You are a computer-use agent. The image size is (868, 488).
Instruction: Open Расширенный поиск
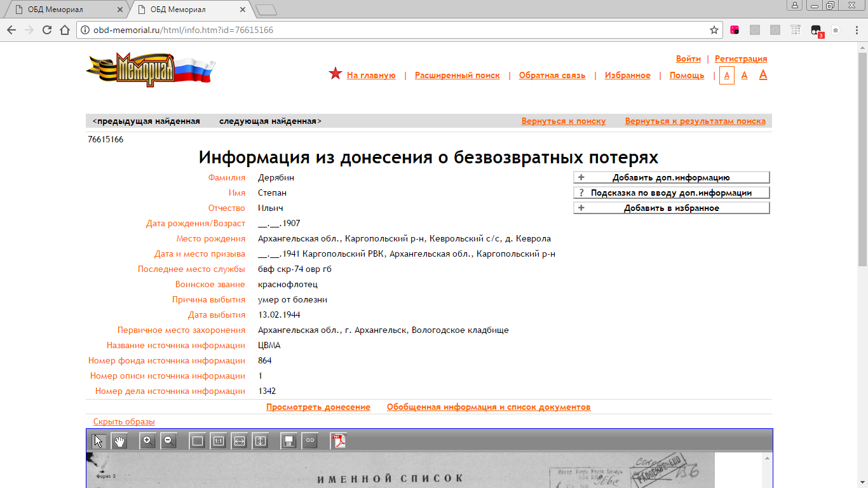click(x=458, y=75)
